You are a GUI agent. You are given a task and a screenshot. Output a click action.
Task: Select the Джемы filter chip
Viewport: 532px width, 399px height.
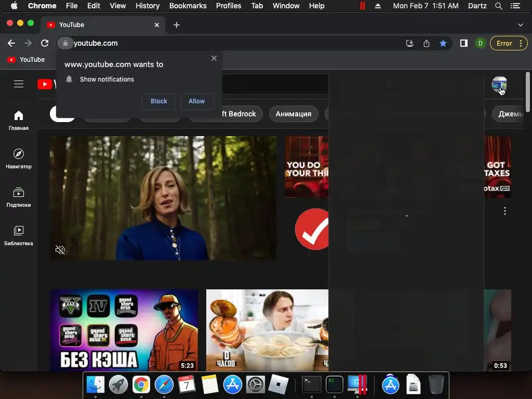point(508,114)
